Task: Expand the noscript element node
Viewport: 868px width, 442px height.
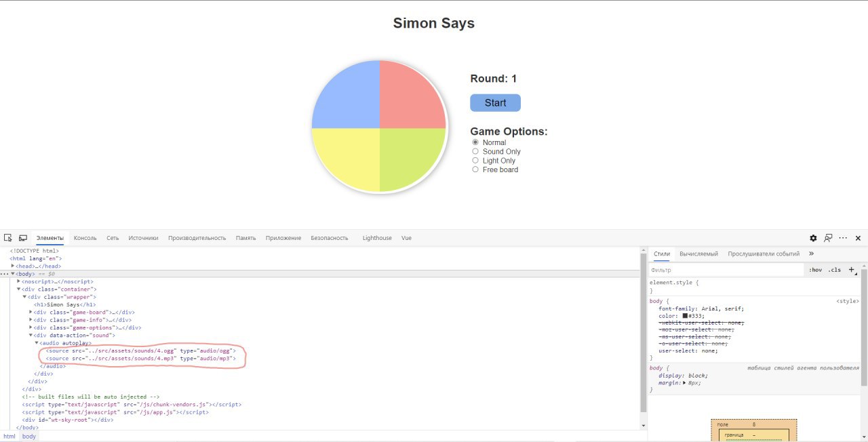Action: [19, 281]
